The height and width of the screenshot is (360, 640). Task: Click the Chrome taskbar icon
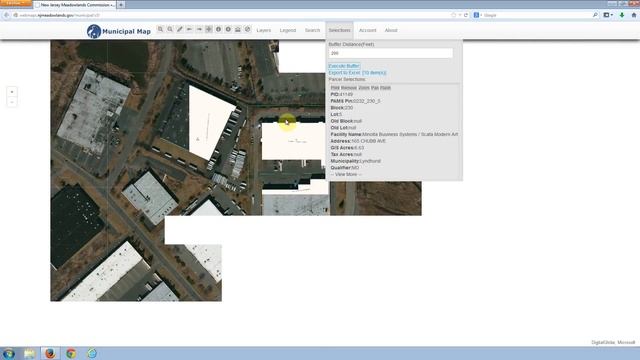(71, 353)
